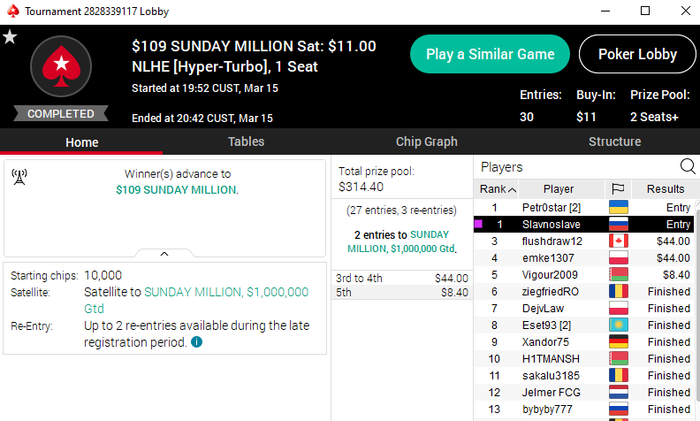This screenshot has height=421, width=700.
Task: Open the Chip Graph tab
Action: click(426, 142)
